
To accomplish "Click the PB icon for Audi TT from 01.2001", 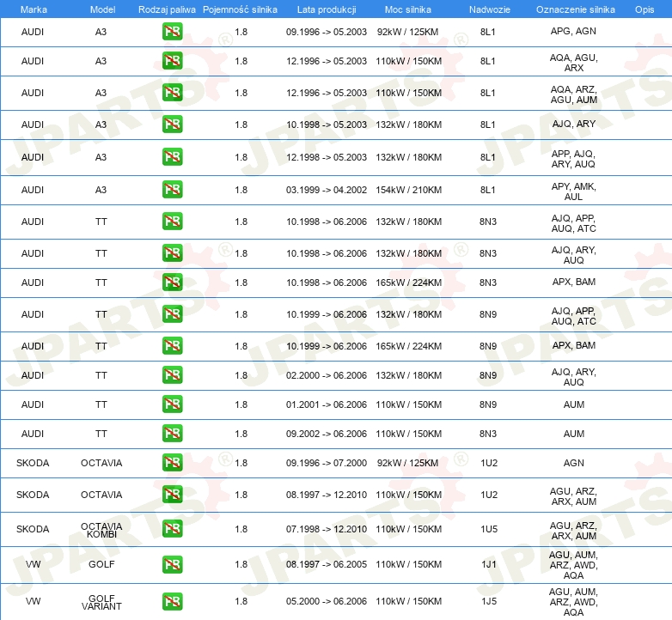I will coord(172,404).
